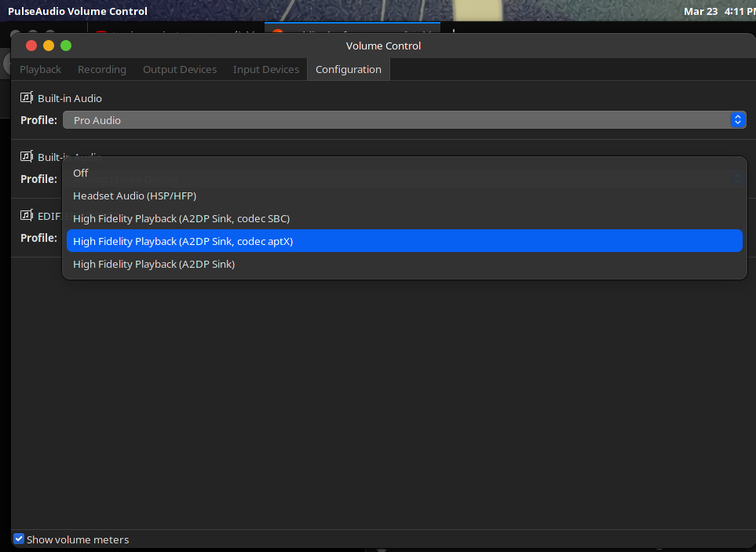Minimize the Volume Control window
This screenshot has width=756, height=552.
click(49, 46)
